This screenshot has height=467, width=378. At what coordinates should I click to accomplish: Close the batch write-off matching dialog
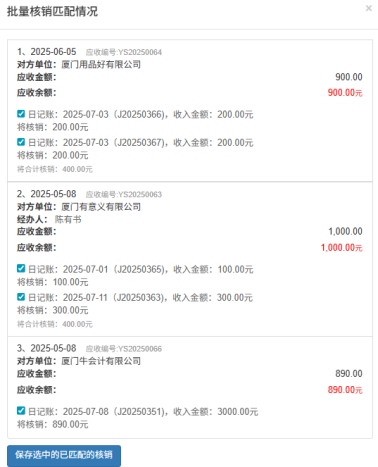368,8
